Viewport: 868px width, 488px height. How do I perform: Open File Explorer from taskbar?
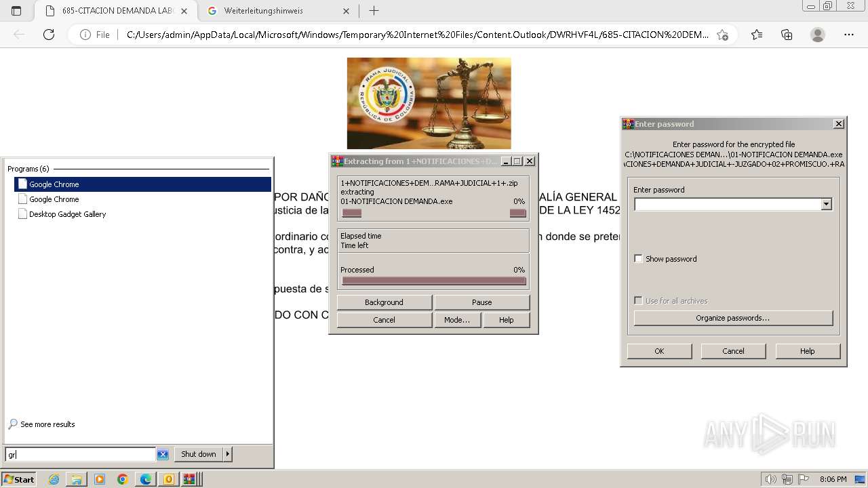77,479
